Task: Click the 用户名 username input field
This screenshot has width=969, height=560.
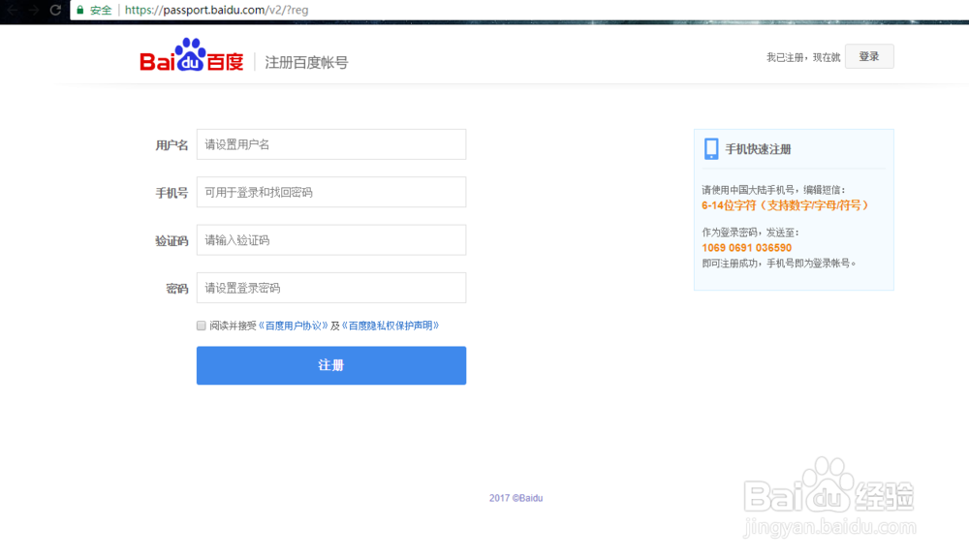Action: 331,144
